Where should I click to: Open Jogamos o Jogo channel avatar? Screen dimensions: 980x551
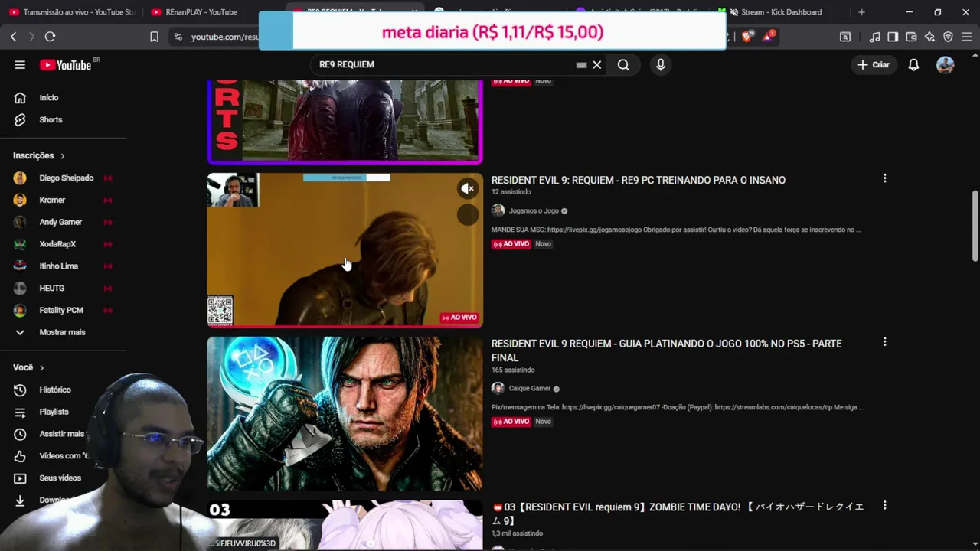[x=498, y=211]
